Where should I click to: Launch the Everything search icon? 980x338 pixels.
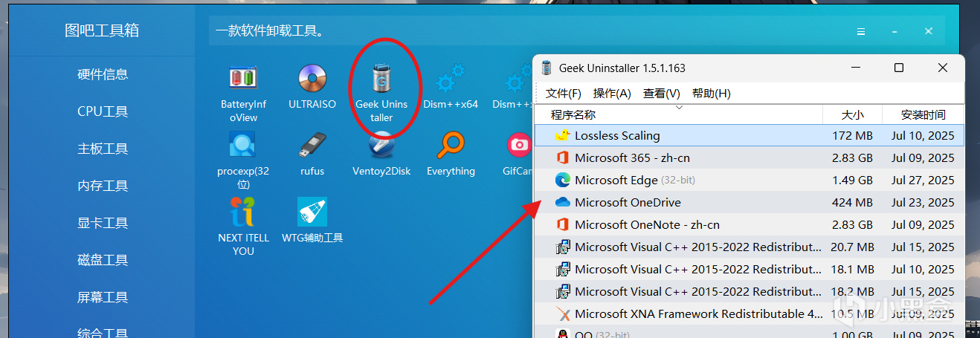451,145
